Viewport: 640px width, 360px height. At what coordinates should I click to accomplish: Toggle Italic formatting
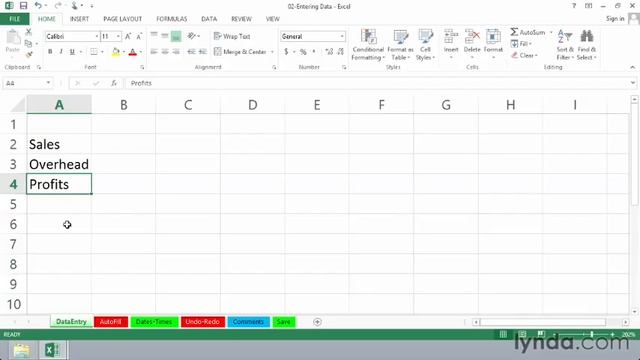click(x=61, y=52)
